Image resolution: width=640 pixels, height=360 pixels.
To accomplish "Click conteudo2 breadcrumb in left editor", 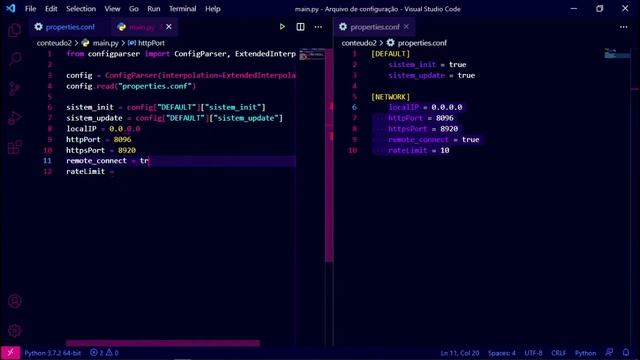I will click(54, 43).
